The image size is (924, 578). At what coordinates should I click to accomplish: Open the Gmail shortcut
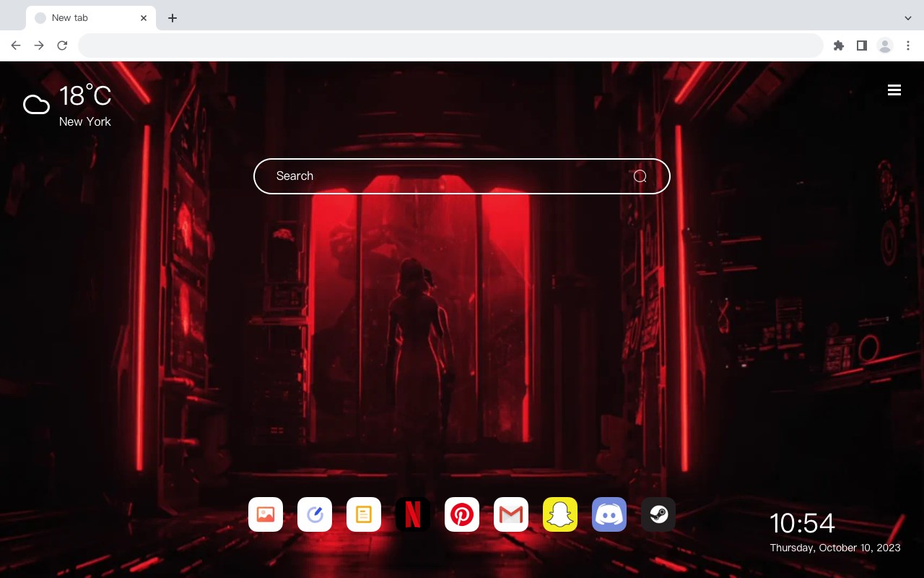(511, 514)
